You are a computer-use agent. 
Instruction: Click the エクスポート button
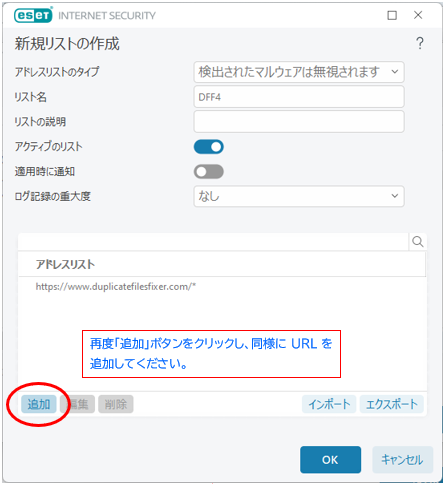click(392, 404)
